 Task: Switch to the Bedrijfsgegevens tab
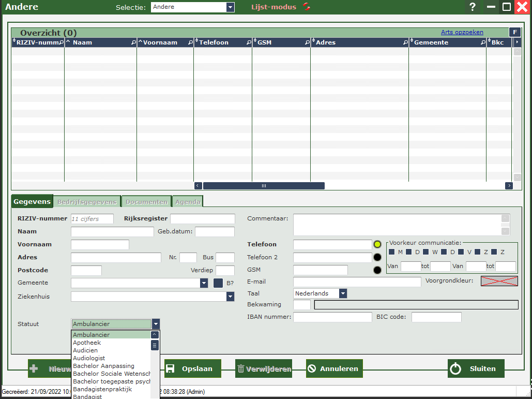click(x=87, y=202)
